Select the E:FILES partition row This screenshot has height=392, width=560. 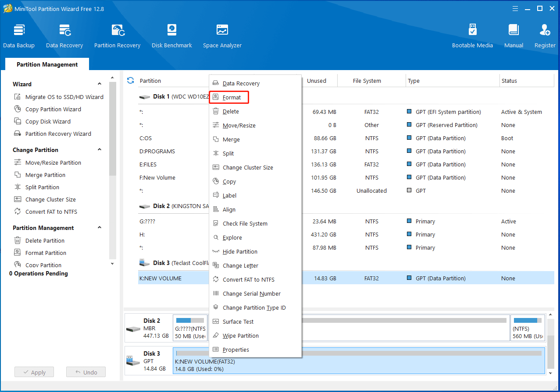click(346, 164)
